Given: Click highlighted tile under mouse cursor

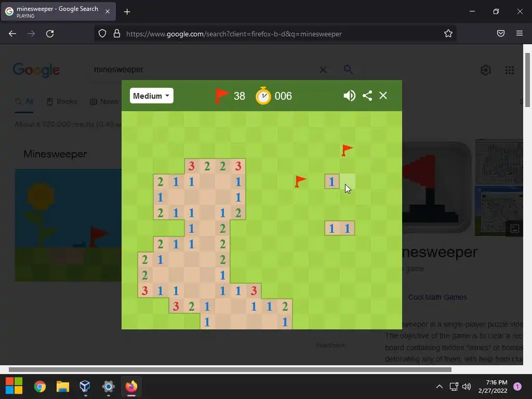Looking at the screenshot, I should coord(348,181).
